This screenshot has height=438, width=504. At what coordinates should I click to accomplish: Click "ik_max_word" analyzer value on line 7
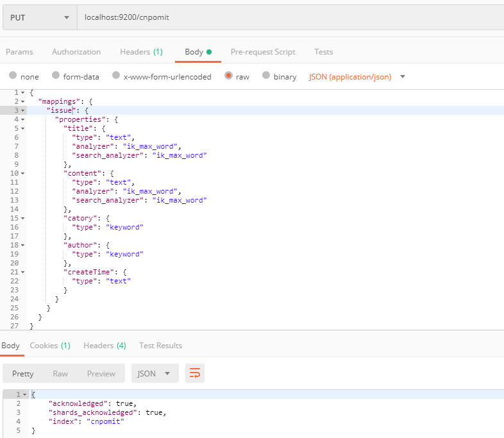tap(151, 147)
